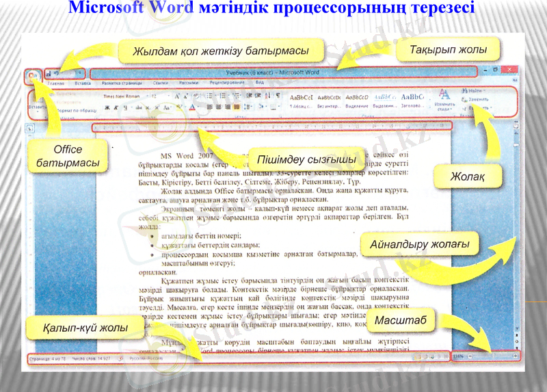
Task: Open the Ссылки ribbon tab
Action: click(x=161, y=83)
